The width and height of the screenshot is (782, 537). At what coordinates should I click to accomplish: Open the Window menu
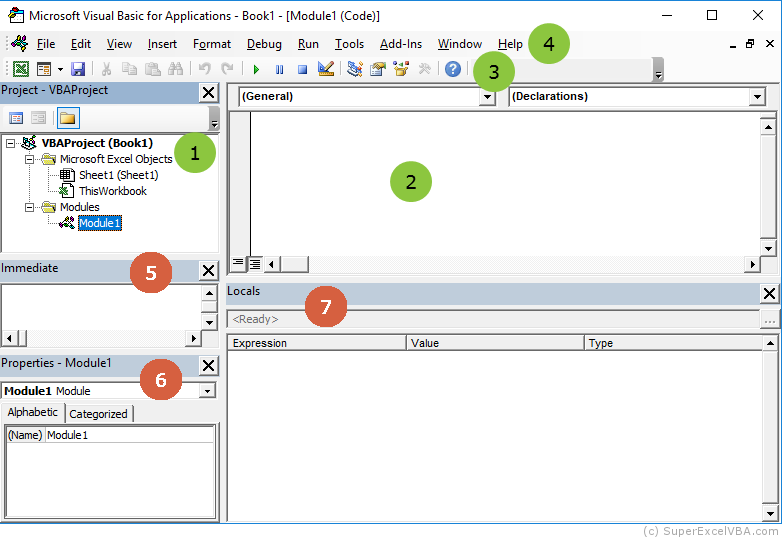point(460,44)
